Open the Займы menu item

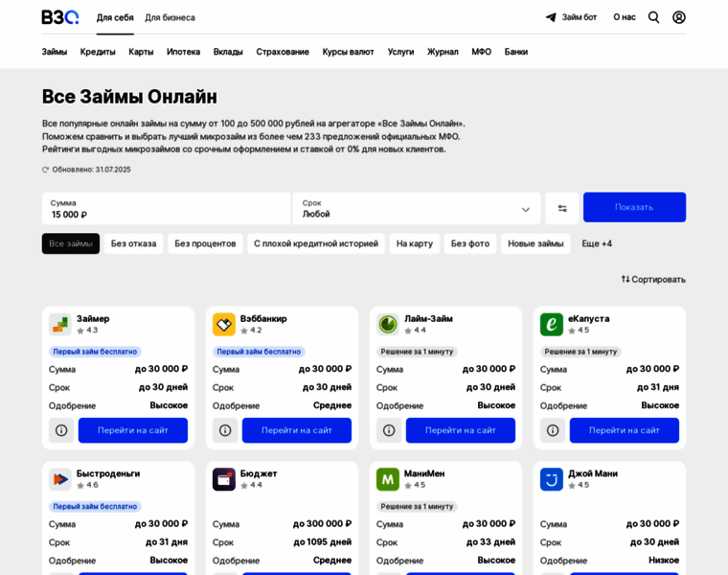tap(55, 52)
